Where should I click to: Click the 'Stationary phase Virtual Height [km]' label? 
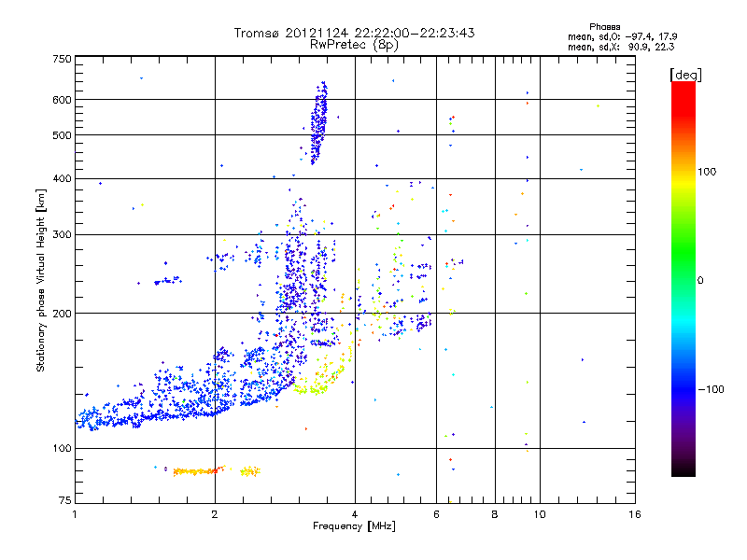[40, 280]
